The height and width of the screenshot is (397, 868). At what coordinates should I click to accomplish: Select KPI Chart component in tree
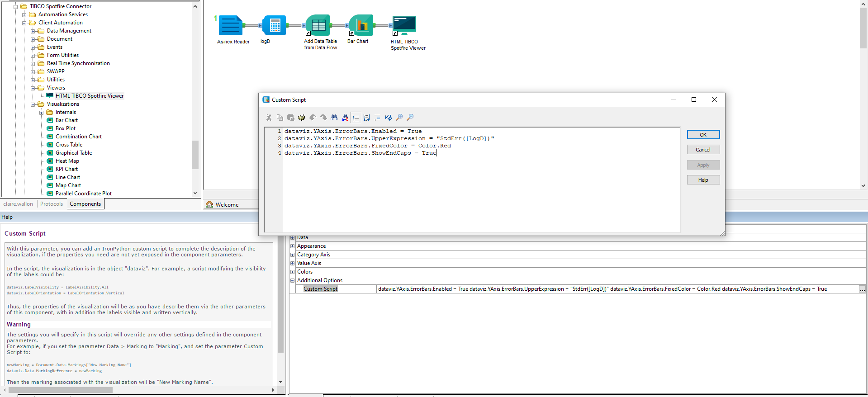click(x=66, y=169)
